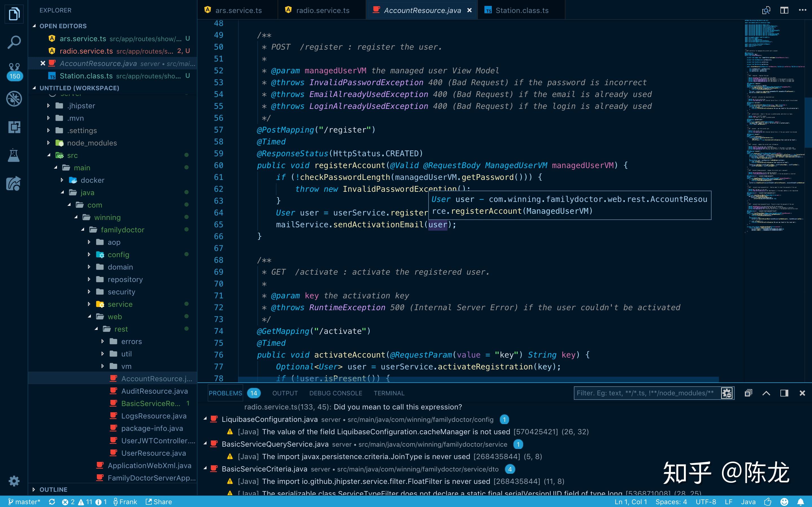The width and height of the screenshot is (812, 507).
Task: Maximize panel with chevron up
Action: tap(766, 393)
